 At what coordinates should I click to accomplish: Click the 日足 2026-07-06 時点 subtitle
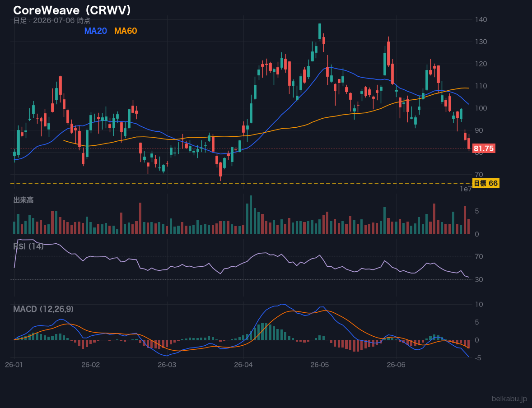pos(52,20)
